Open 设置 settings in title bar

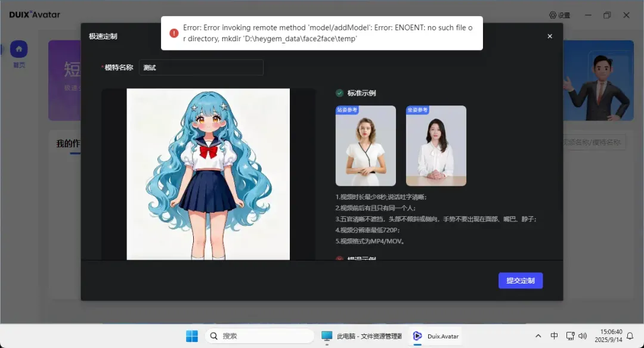coord(559,15)
